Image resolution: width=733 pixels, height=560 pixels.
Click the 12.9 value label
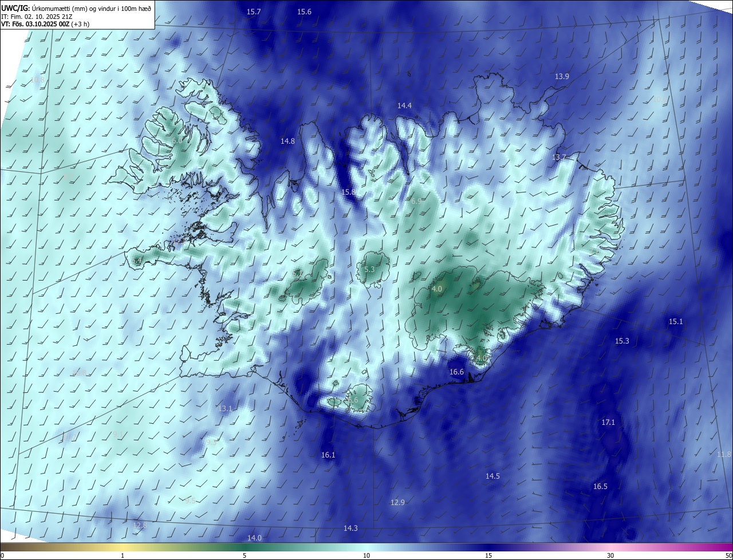(397, 503)
